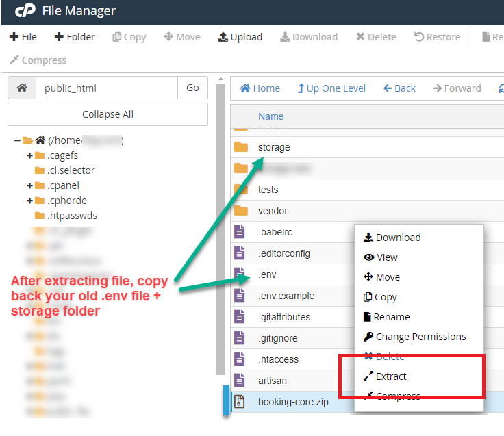Select Change Permissions in context menu
This screenshot has height=436, width=504.
click(420, 337)
